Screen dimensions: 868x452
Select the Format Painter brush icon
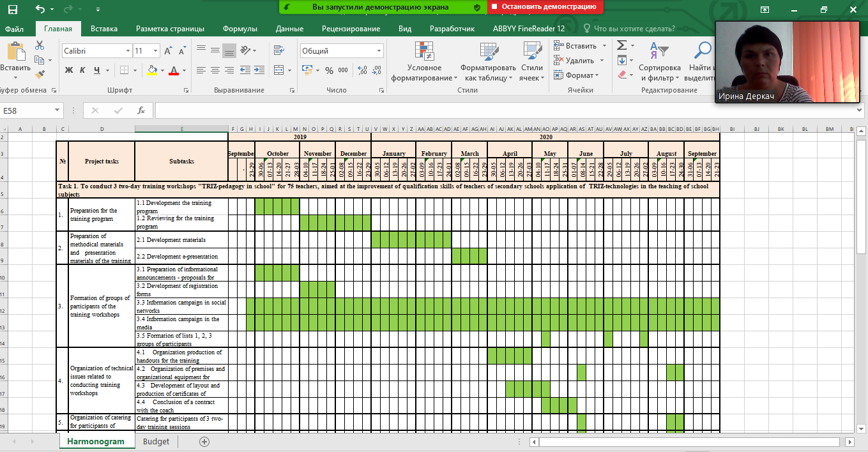pos(40,75)
